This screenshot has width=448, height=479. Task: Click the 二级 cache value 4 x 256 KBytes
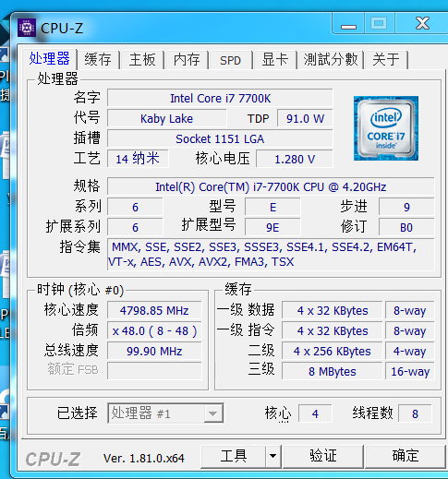click(333, 351)
